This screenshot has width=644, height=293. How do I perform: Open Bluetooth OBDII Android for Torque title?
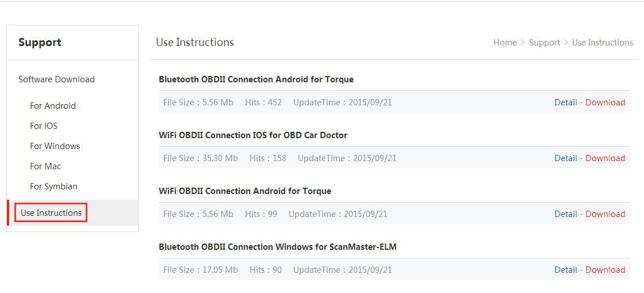pos(256,79)
